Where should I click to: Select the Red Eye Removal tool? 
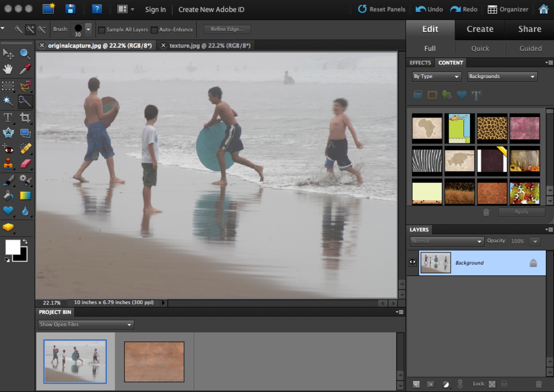pyautogui.click(x=8, y=149)
